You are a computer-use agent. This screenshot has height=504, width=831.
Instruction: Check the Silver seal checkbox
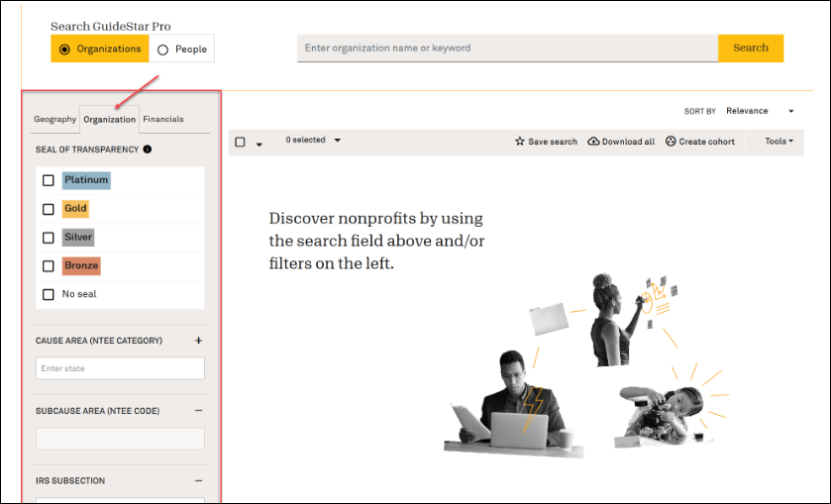(49, 238)
